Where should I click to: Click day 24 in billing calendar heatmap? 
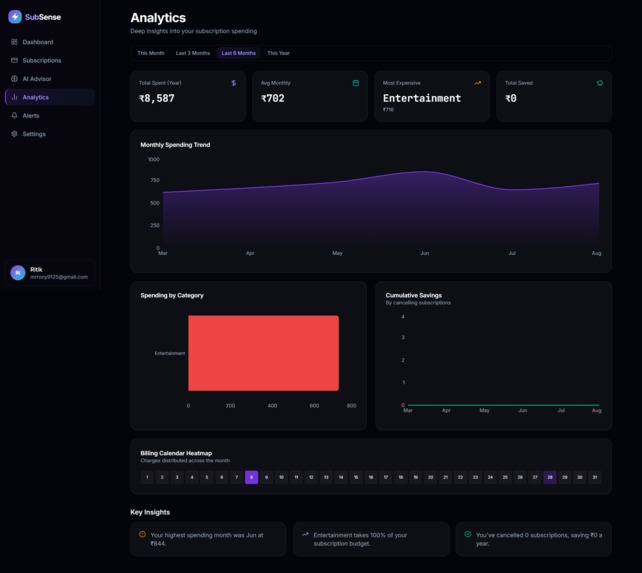[490, 477]
